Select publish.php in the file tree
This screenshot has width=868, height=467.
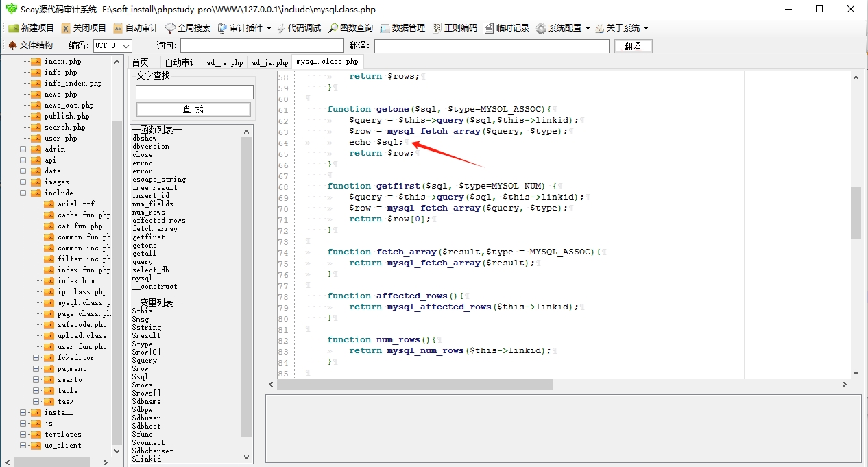67,116
